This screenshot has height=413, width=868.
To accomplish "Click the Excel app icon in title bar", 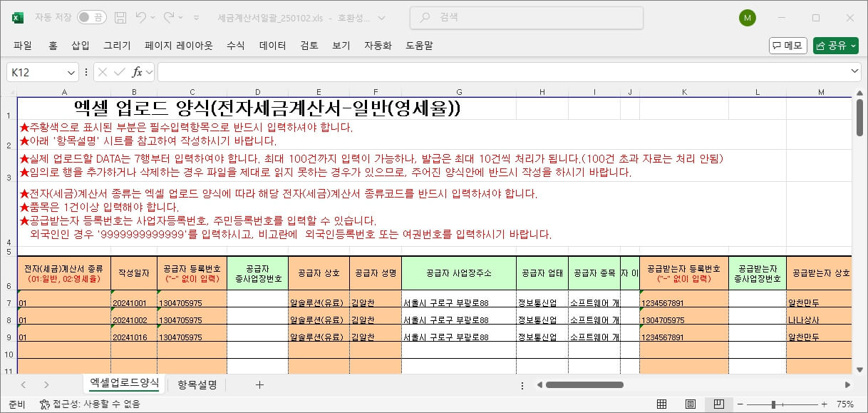I will point(18,17).
